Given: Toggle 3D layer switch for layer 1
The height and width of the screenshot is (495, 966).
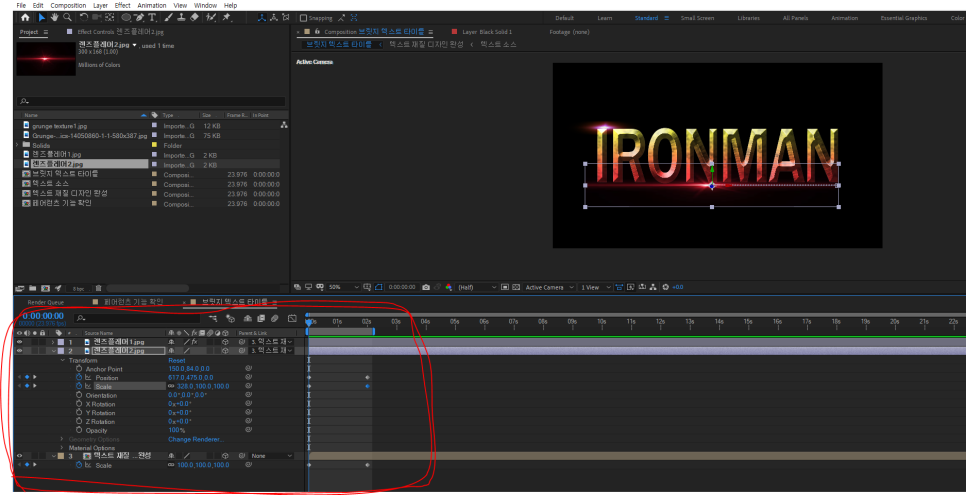Looking at the screenshot, I should 225,342.
